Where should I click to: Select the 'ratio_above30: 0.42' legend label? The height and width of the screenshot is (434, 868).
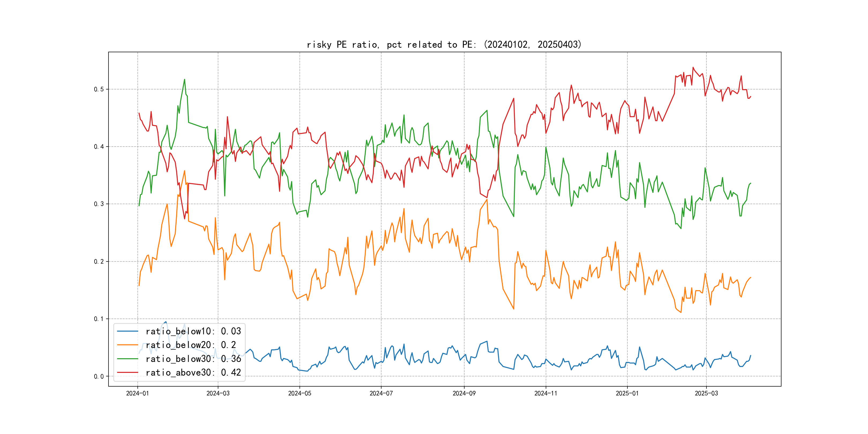pos(193,373)
